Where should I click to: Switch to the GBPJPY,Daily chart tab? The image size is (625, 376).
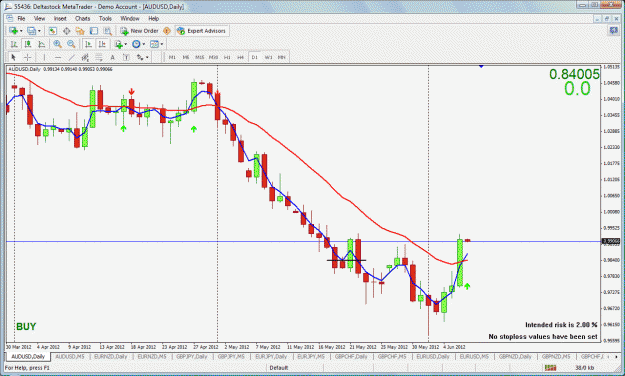coord(192,356)
